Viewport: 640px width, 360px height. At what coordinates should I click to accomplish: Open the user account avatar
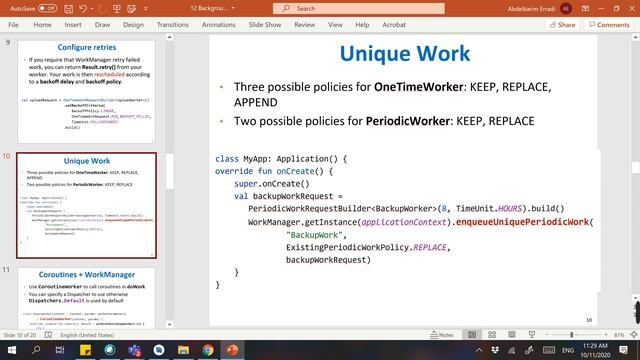click(566, 9)
